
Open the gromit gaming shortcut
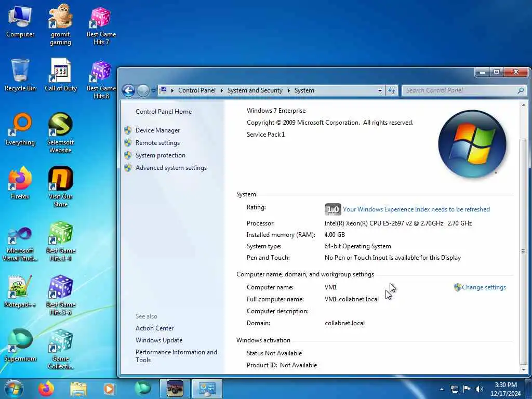click(x=60, y=24)
